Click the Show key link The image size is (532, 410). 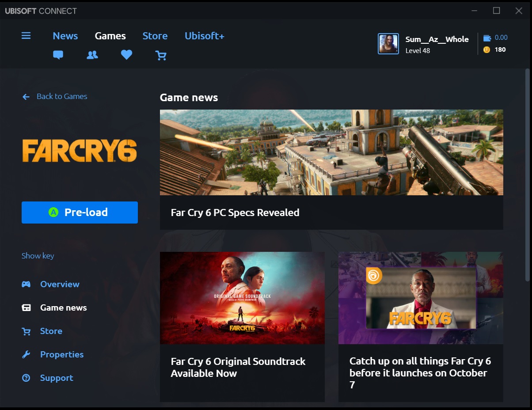[38, 256]
